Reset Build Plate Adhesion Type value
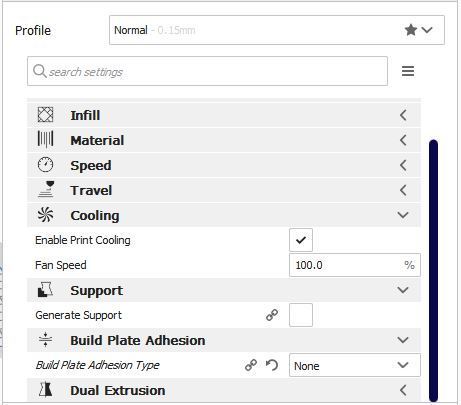 pos(272,365)
